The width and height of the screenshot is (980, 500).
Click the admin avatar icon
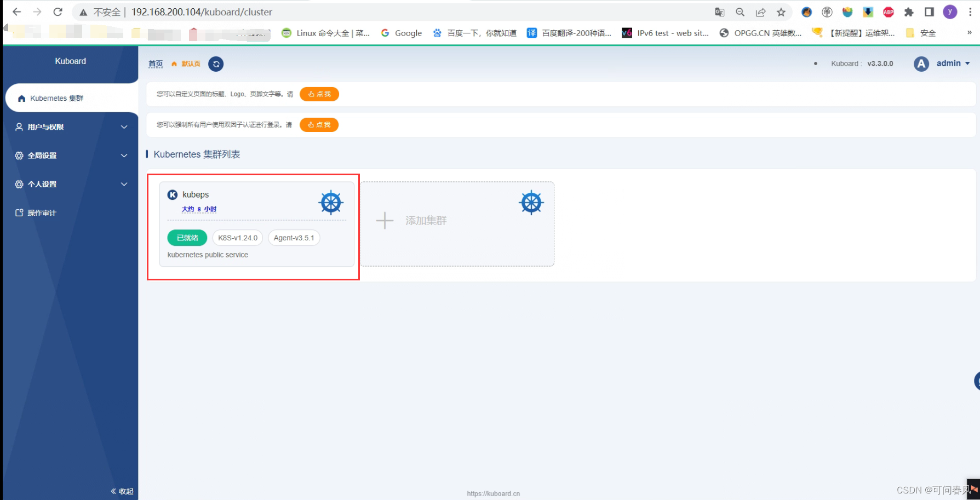tap(921, 64)
